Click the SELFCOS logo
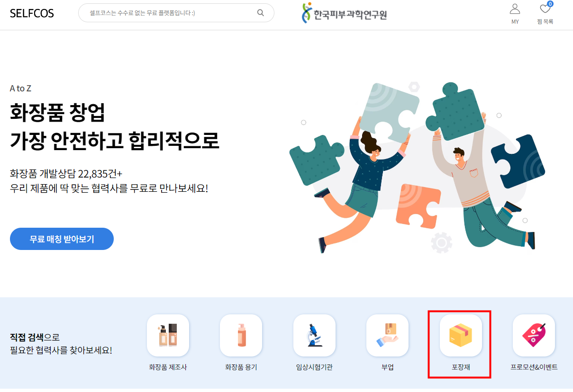The height and width of the screenshot is (392, 573). 32,13
